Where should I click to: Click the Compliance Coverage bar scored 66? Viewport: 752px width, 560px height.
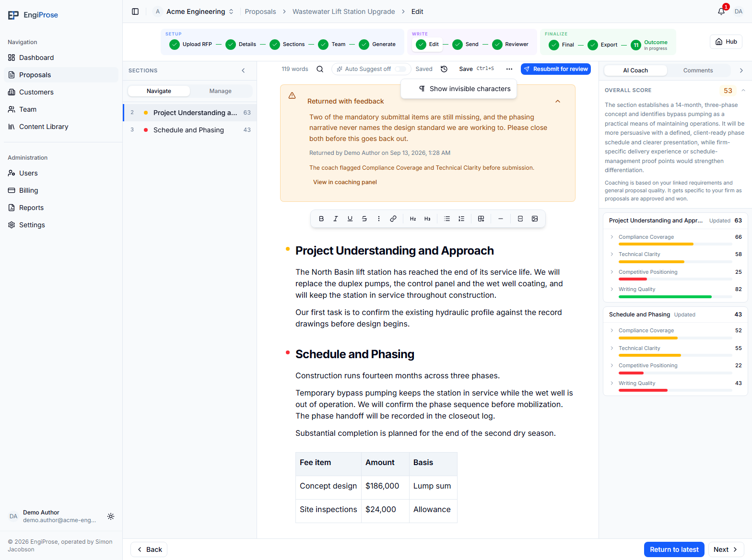click(x=675, y=244)
